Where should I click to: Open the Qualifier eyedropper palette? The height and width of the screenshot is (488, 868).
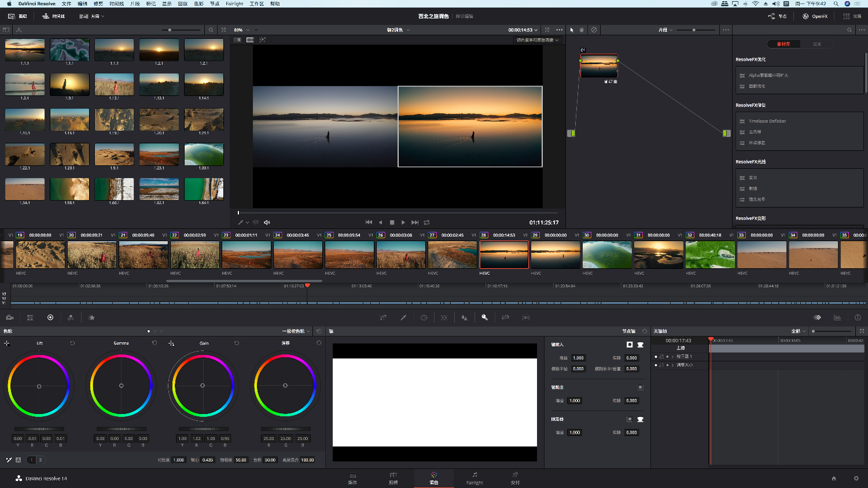[x=403, y=317]
